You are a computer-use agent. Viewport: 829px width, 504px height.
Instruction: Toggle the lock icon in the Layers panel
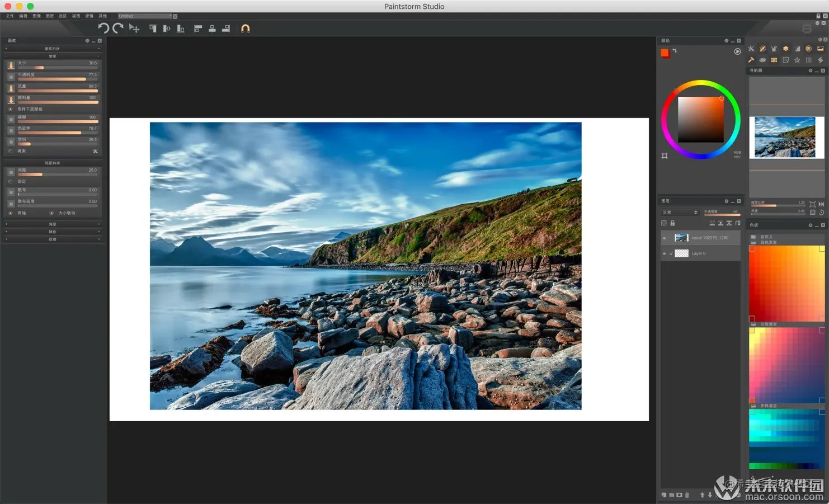point(672,223)
